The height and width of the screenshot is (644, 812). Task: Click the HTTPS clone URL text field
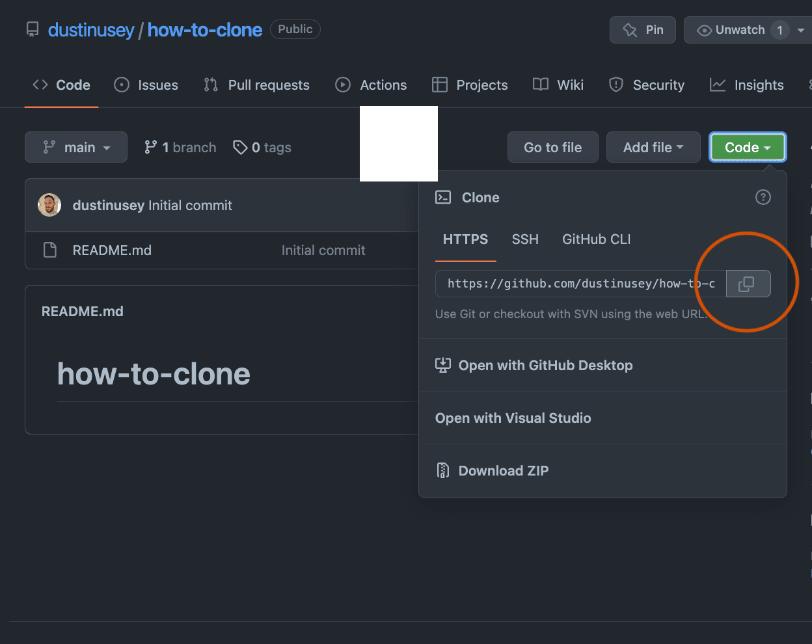[573, 283]
